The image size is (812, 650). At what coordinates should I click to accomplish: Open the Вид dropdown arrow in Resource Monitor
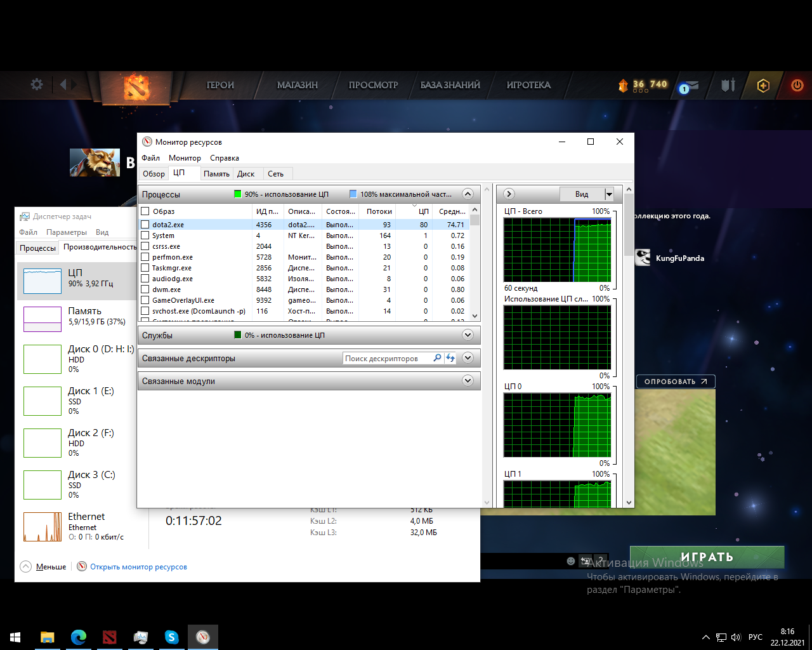pyautogui.click(x=609, y=194)
